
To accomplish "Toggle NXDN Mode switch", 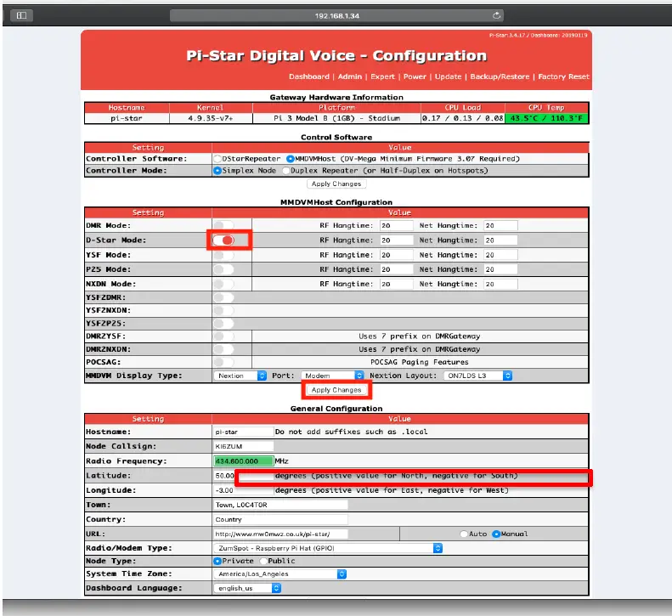I will pyautogui.click(x=223, y=284).
